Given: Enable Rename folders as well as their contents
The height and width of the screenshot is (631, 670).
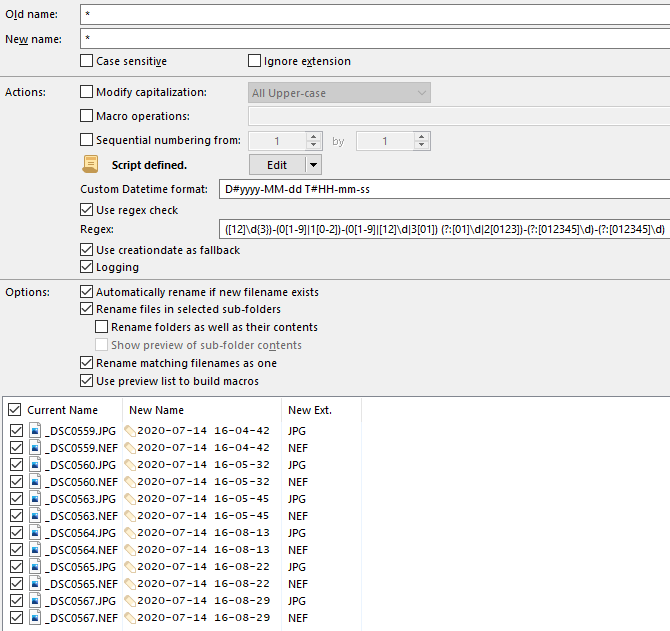Looking at the screenshot, I should (x=101, y=326).
